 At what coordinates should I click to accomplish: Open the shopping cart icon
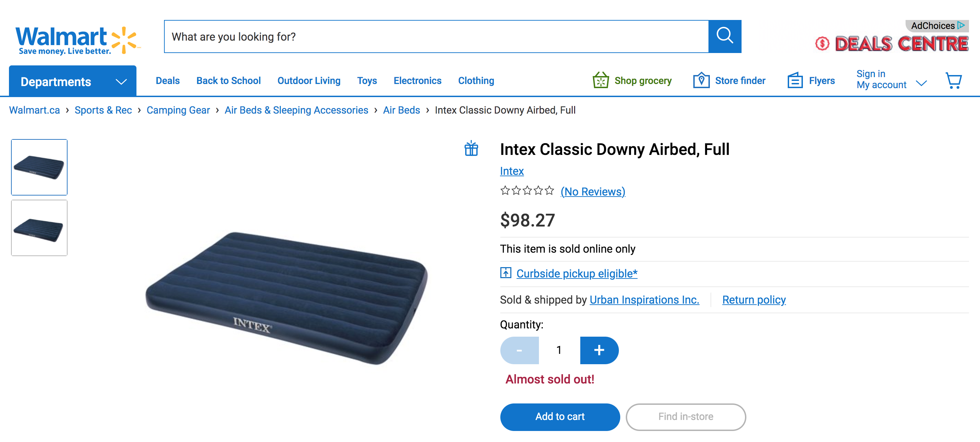[x=953, y=81]
